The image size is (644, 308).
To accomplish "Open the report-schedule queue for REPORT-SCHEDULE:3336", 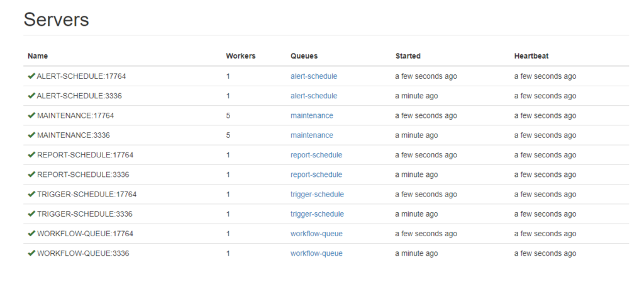I will 316,174.
